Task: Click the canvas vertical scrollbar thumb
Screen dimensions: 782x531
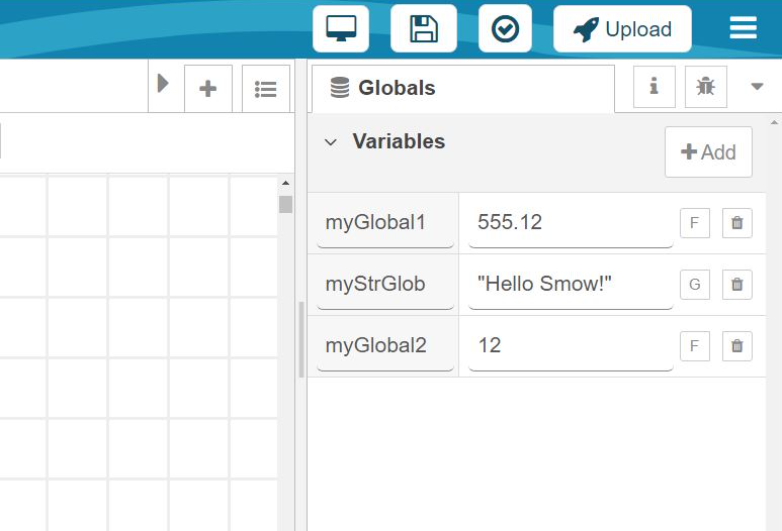Action: (x=285, y=204)
